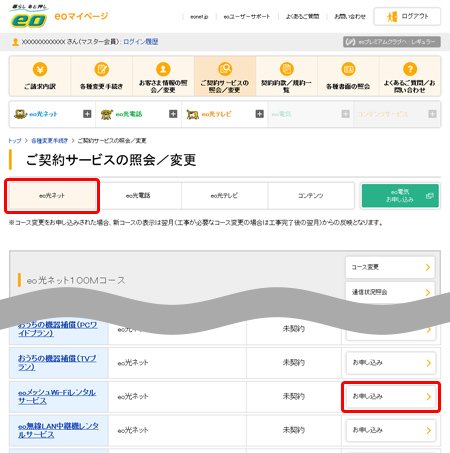Click 未契約 in the eoメッシュWi-Fi row

(x=294, y=396)
